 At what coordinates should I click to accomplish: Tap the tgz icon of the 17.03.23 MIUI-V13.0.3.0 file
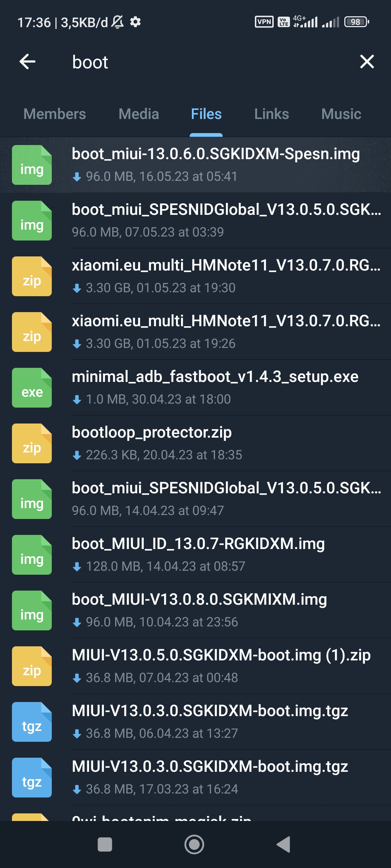click(x=32, y=778)
